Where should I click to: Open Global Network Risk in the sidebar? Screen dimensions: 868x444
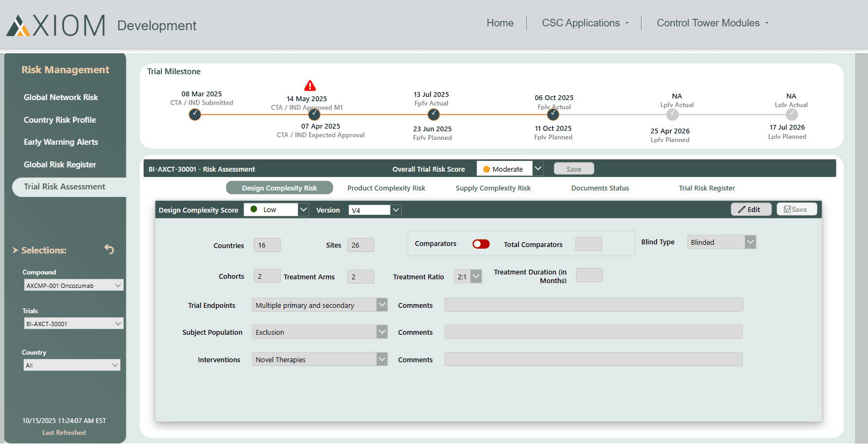[x=61, y=97]
